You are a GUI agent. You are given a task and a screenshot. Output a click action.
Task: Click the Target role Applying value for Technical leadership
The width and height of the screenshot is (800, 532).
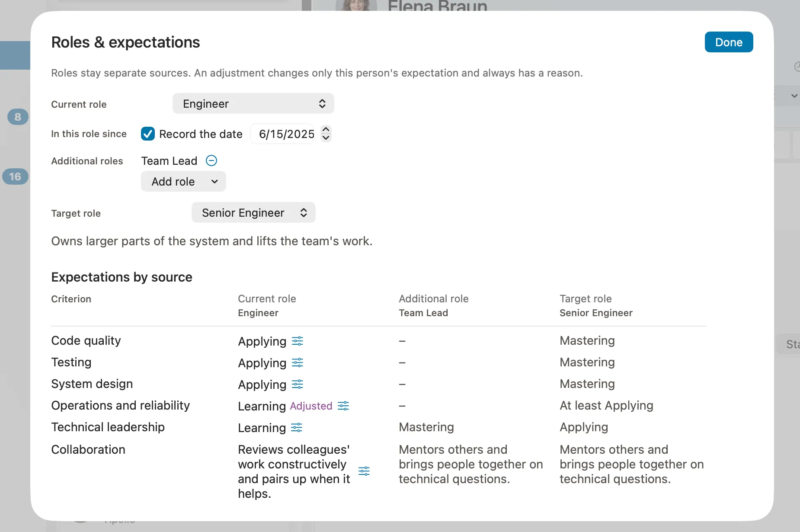tap(584, 427)
